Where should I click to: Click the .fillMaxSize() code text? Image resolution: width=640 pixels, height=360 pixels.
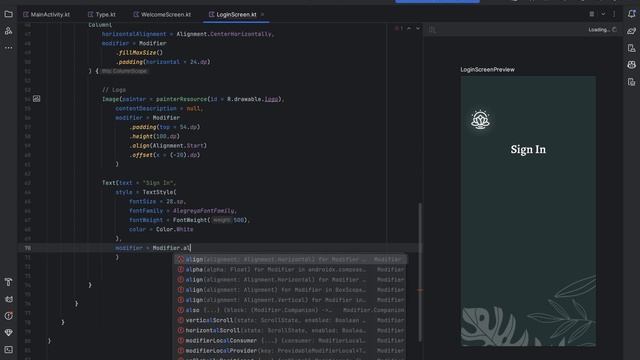click(139, 53)
